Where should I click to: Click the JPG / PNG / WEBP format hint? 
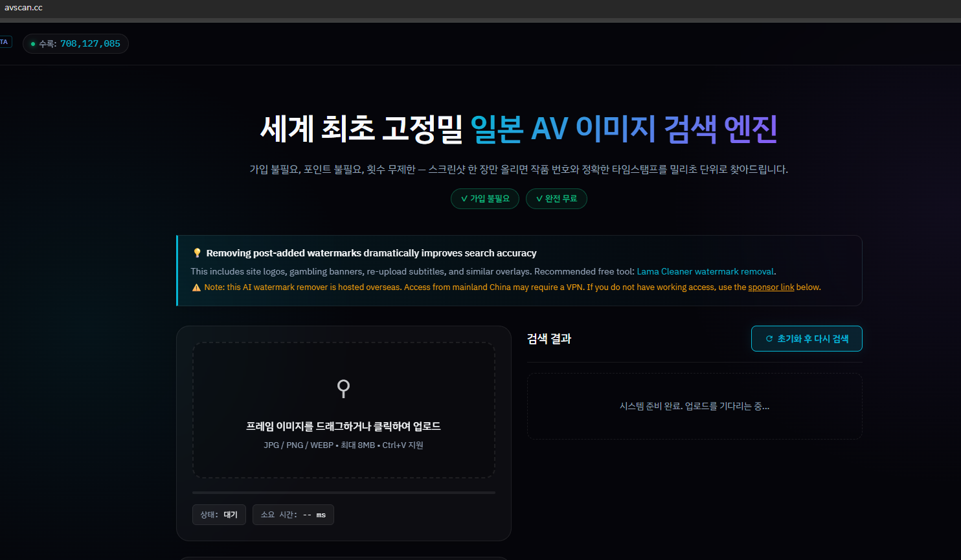[x=343, y=445]
